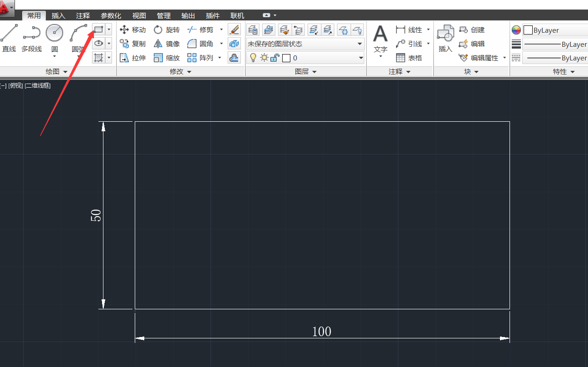Click the Layer Isolate icon

[314, 30]
